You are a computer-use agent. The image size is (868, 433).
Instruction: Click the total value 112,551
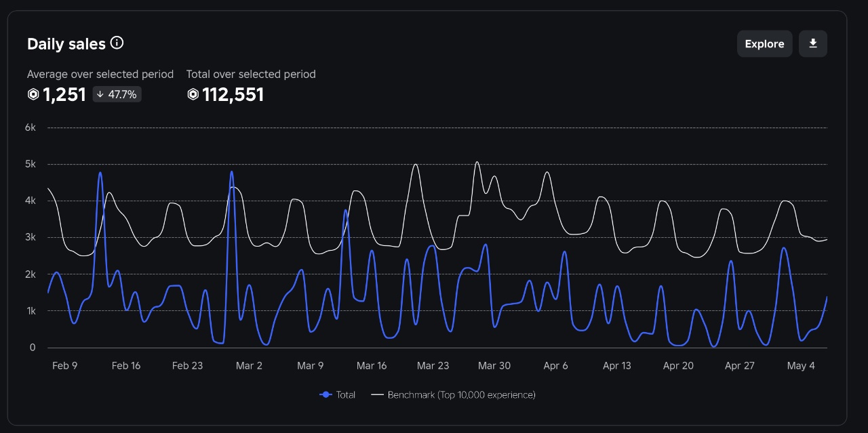233,95
